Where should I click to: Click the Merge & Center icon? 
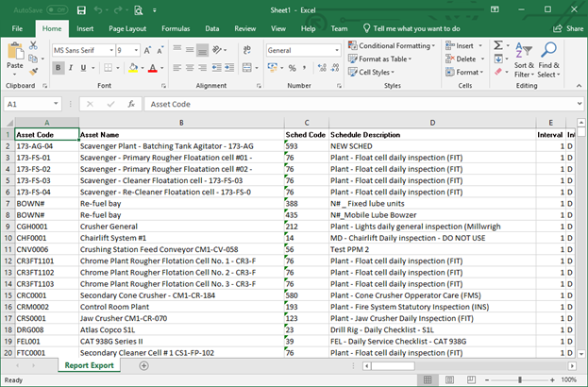pyautogui.click(x=247, y=68)
